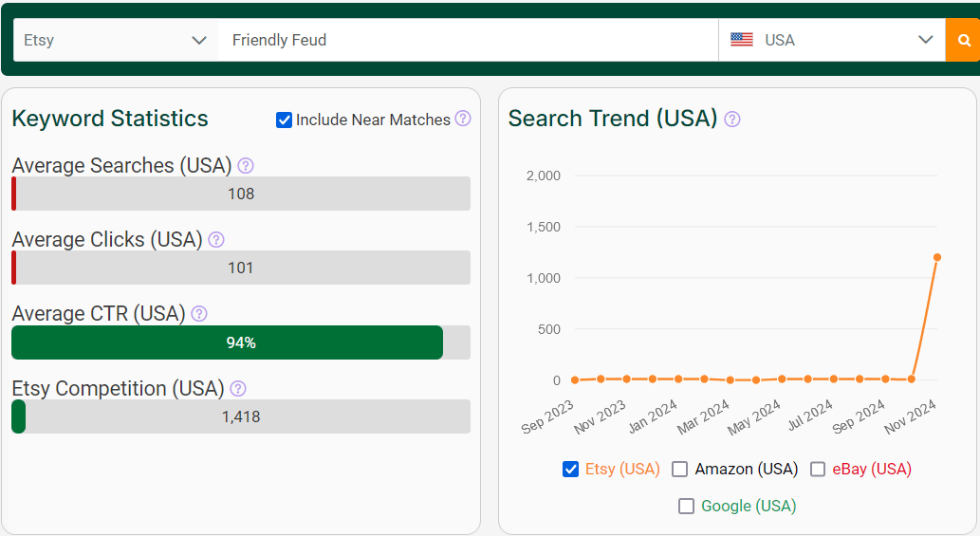Image resolution: width=980 pixels, height=536 pixels.
Task: Click the Etsy Competition bar showing 1,418
Action: 241,416
